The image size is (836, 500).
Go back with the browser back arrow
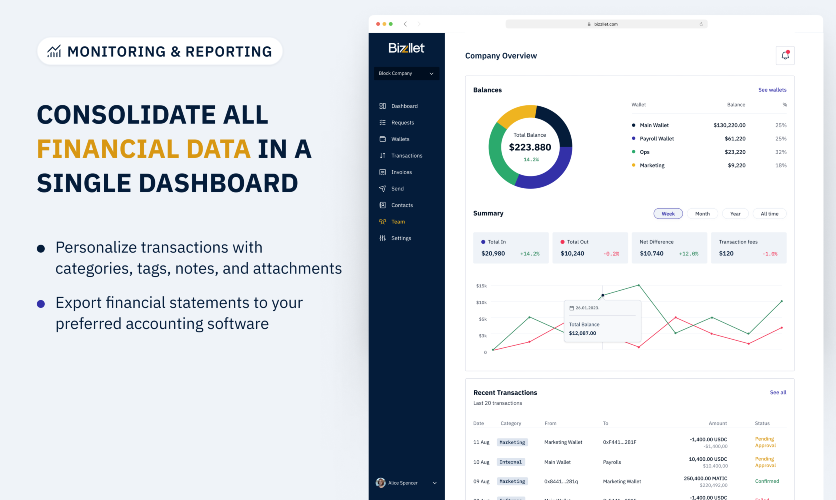point(405,24)
